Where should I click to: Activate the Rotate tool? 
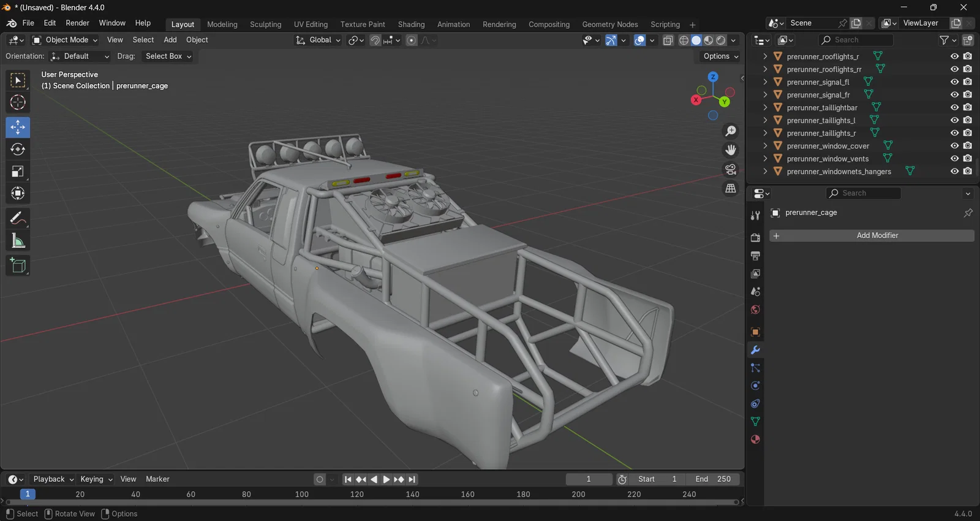[18, 150]
